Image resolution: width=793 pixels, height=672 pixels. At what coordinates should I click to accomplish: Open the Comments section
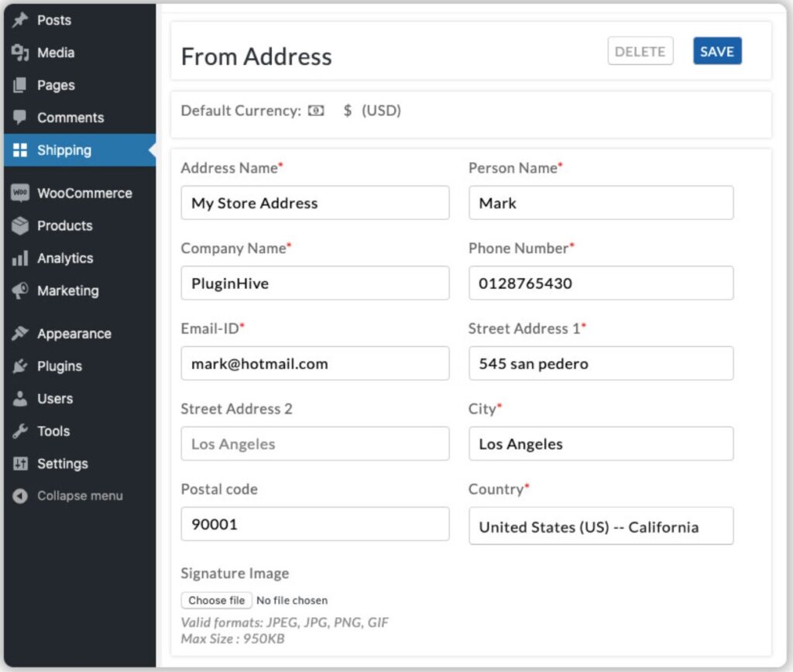(80, 118)
